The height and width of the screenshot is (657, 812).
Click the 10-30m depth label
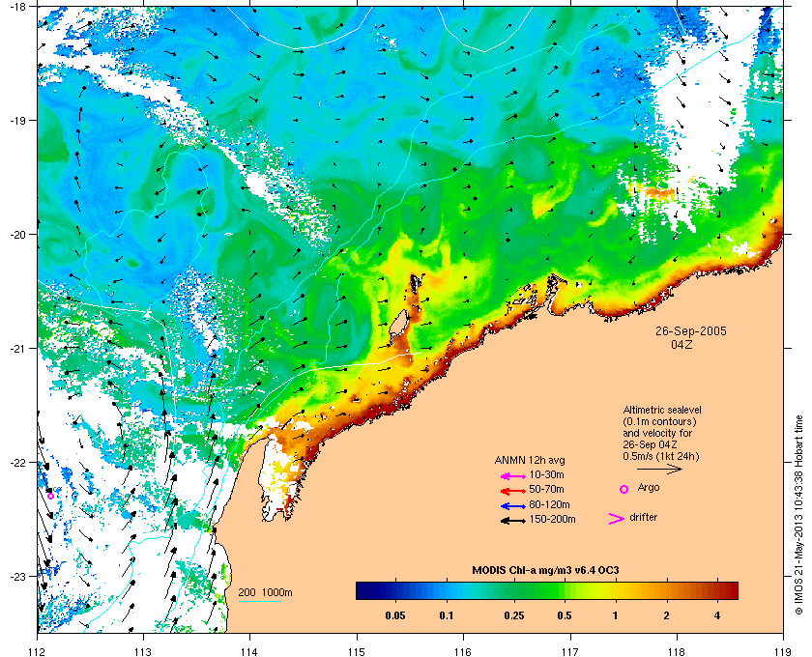[x=546, y=474]
